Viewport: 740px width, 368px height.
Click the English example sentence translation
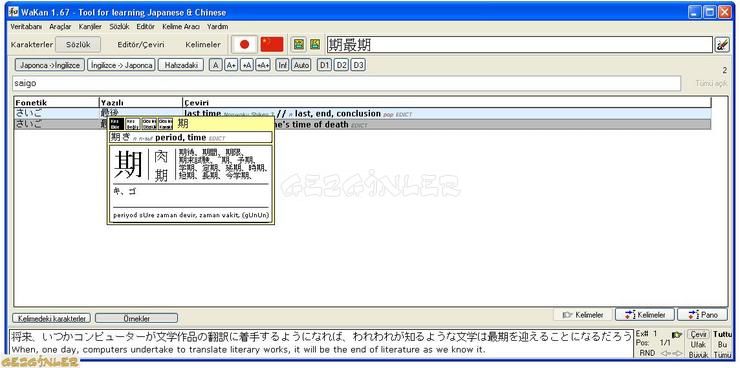point(248,350)
